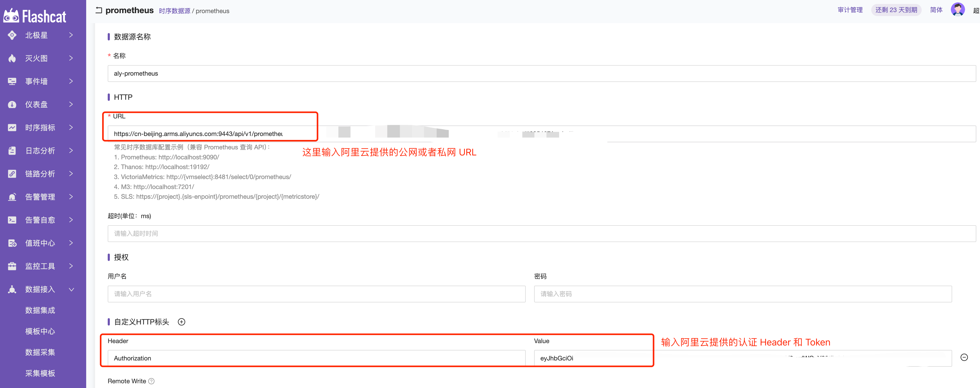Image resolution: width=980 pixels, height=388 pixels.
Task: Expand the 告警管理 menu chevron
Action: point(71,197)
